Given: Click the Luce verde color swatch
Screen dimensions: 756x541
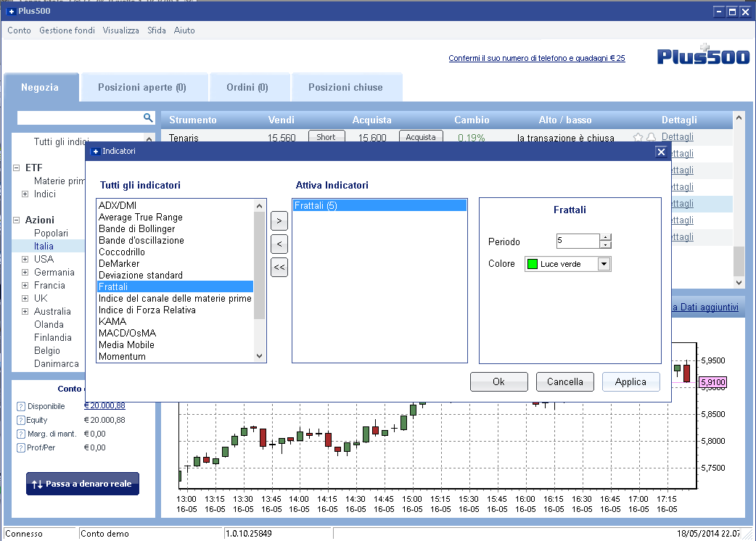Looking at the screenshot, I should point(533,264).
